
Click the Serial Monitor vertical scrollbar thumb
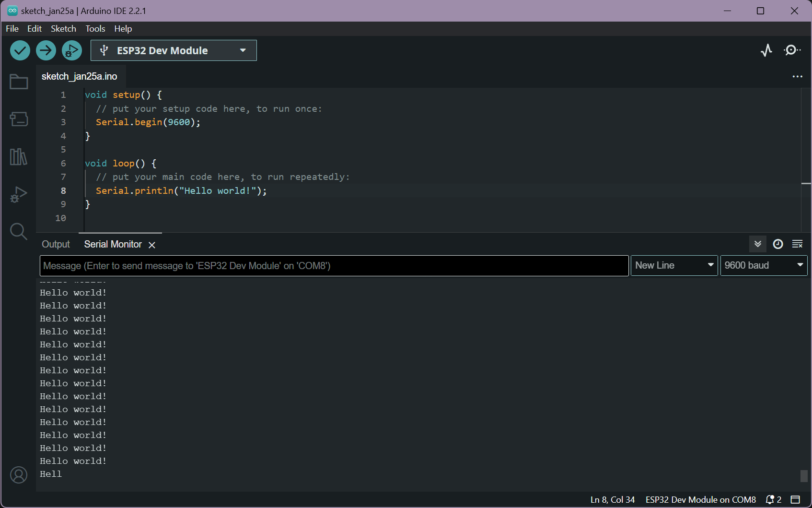click(804, 476)
